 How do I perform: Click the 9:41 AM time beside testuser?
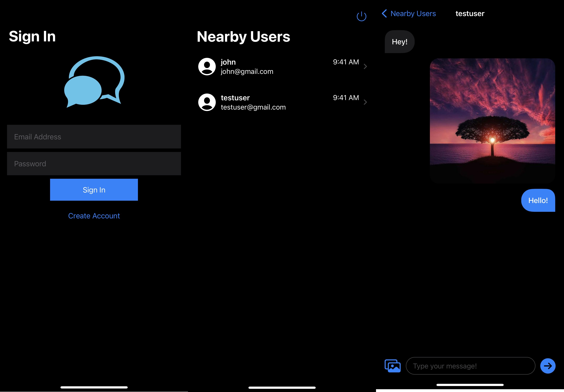[346, 98]
